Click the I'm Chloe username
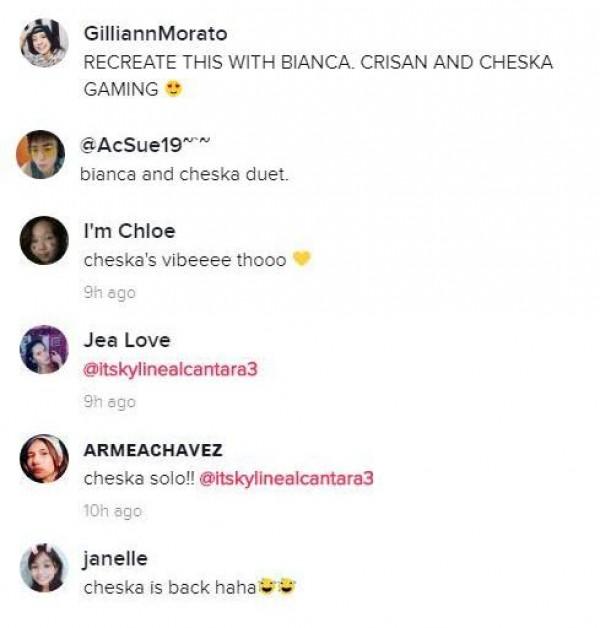Viewport: 600px width, 628px height. tap(129, 231)
